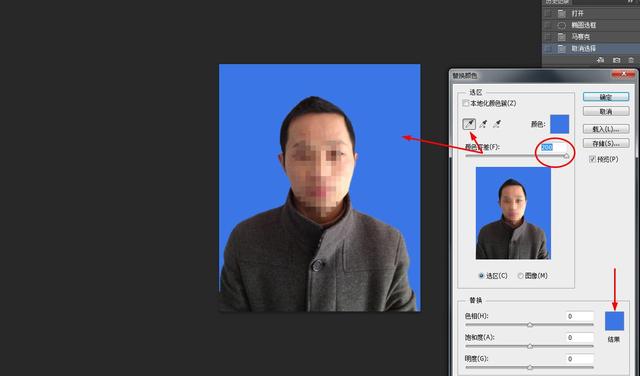Create new document from current history state

tap(600, 60)
